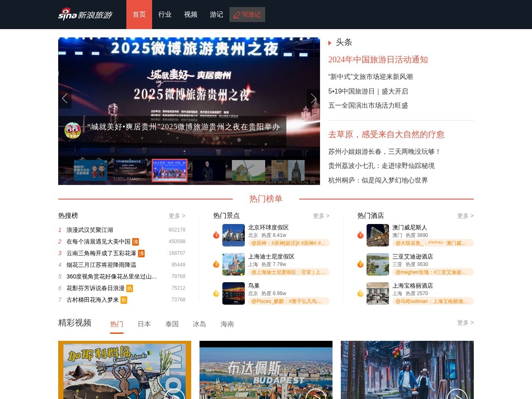532x399 pixels.
Task: Expand 更多 for the 热搜榜 list
Action: tap(177, 216)
